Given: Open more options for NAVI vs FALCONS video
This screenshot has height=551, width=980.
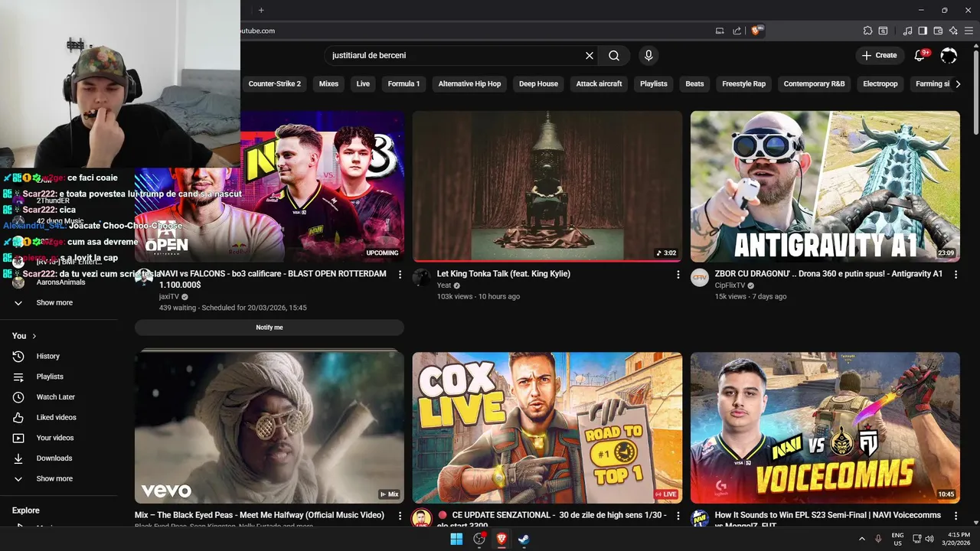Looking at the screenshot, I should 400,274.
